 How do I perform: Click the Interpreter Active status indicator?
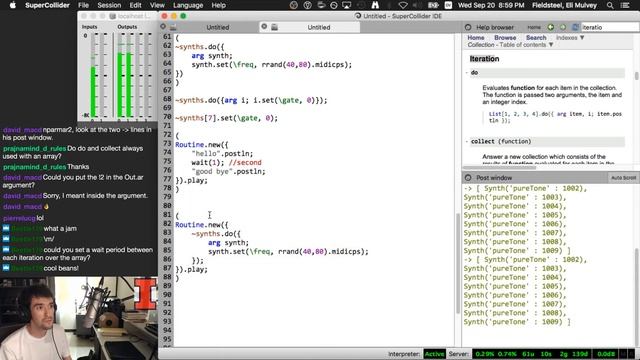click(434, 354)
